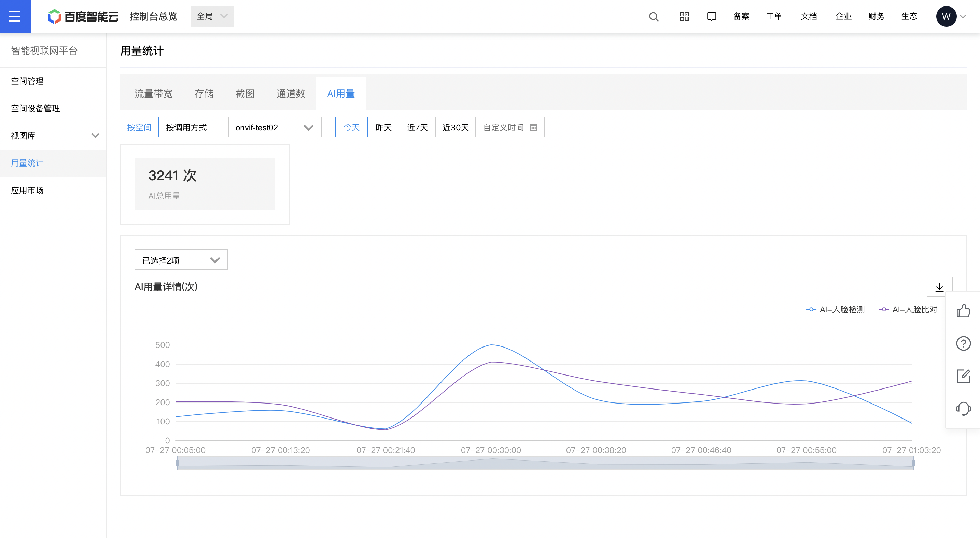Grab the left handle of chart zoom slider
Image resolution: width=980 pixels, height=538 pixels.
tap(177, 463)
